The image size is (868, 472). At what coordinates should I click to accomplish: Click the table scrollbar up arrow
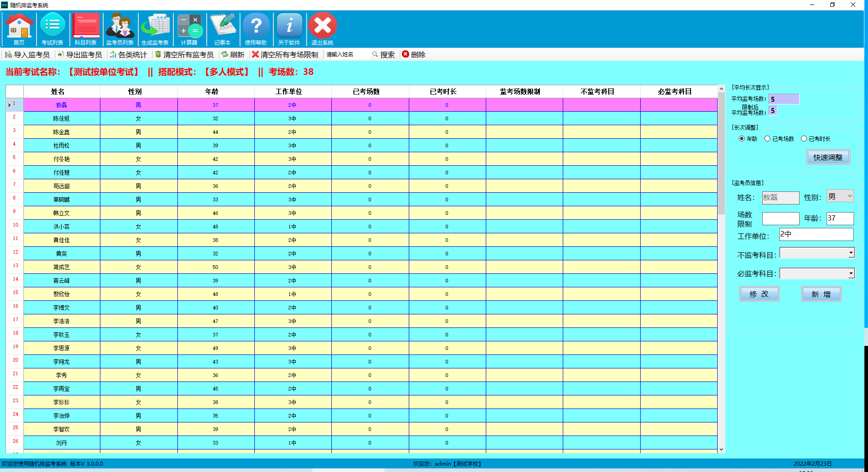722,89
